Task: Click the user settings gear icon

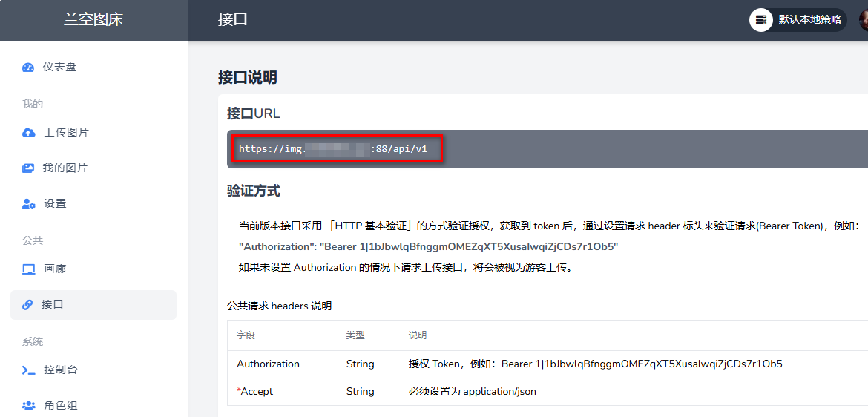Action: (x=28, y=204)
